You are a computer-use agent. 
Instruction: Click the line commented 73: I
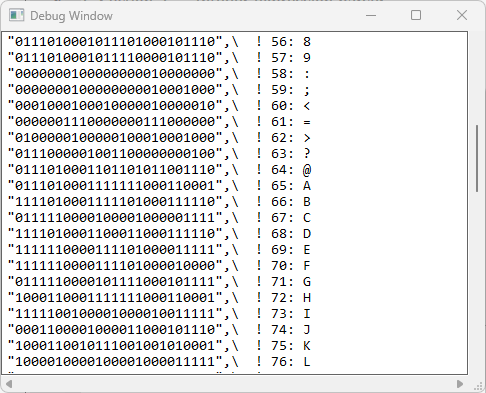coord(159,314)
